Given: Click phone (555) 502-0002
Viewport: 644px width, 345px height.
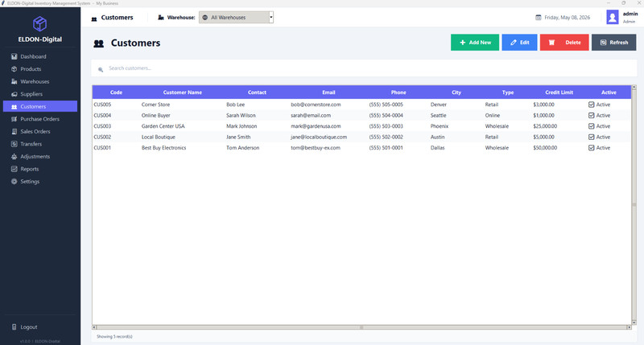Looking at the screenshot, I should [x=386, y=137].
